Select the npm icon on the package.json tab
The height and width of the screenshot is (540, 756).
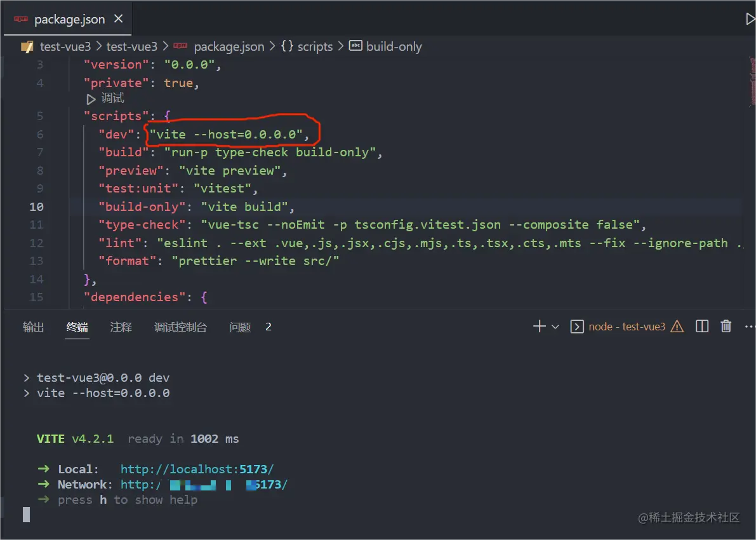(x=20, y=18)
